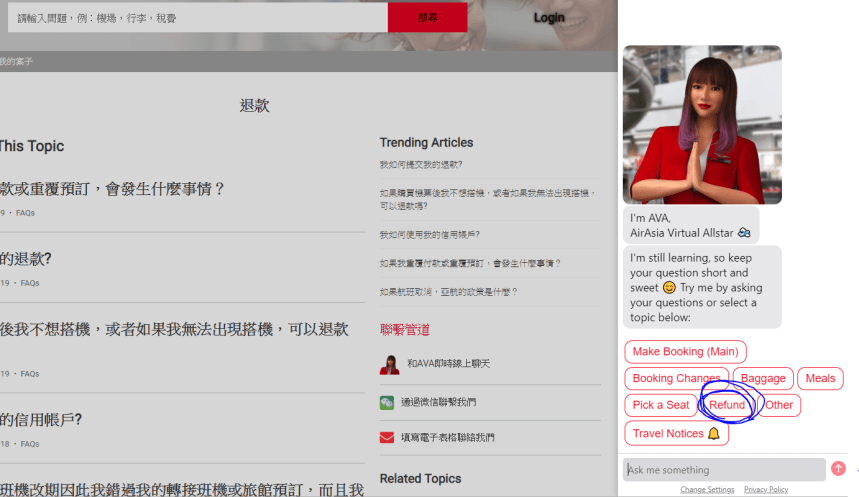This screenshot has width=859, height=497.
Task: Open Travel Notices with bell icon
Action: tap(676, 434)
